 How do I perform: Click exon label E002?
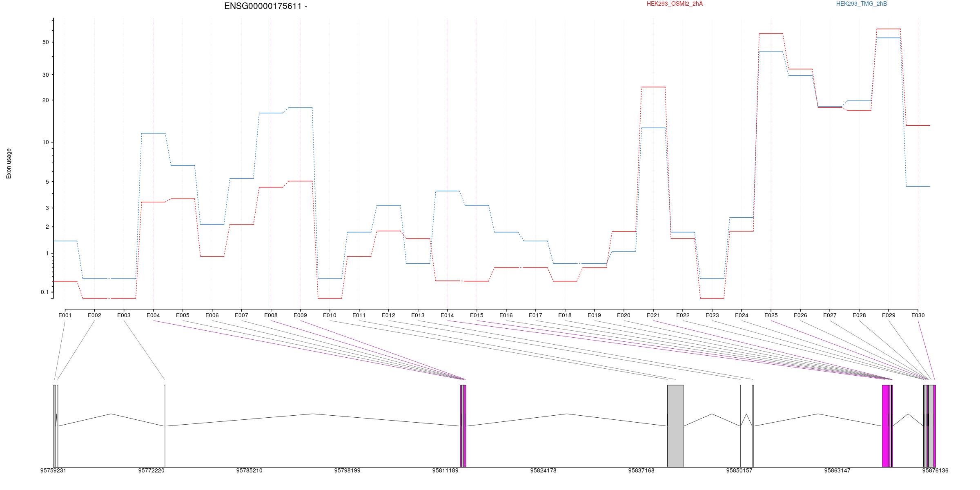click(94, 315)
